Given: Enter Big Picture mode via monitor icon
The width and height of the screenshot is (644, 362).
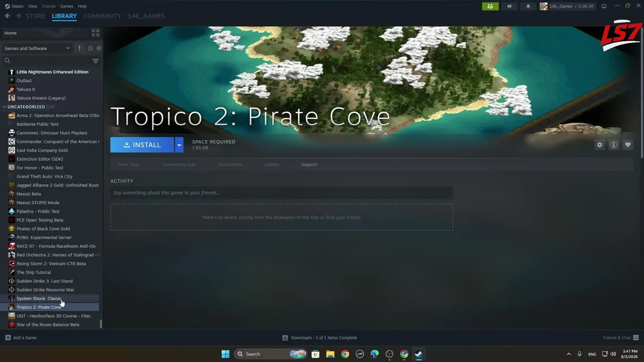Looking at the screenshot, I should (604, 6).
